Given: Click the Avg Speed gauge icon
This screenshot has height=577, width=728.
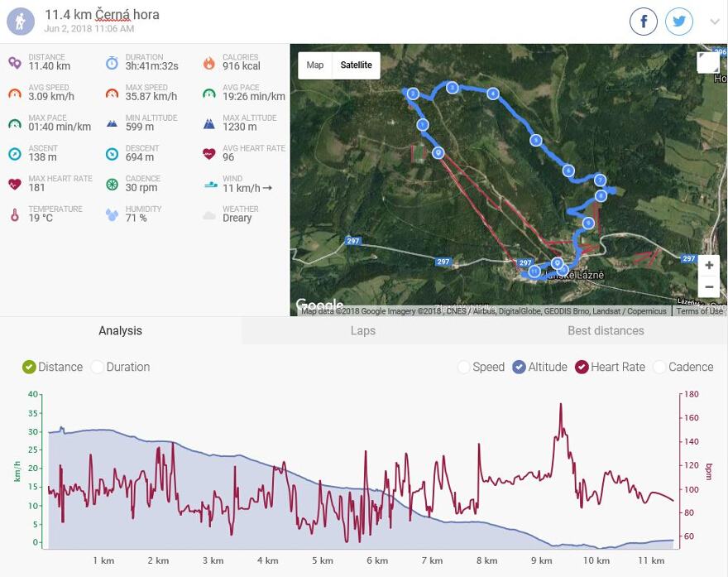Looking at the screenshot, I should coord(15,94).
